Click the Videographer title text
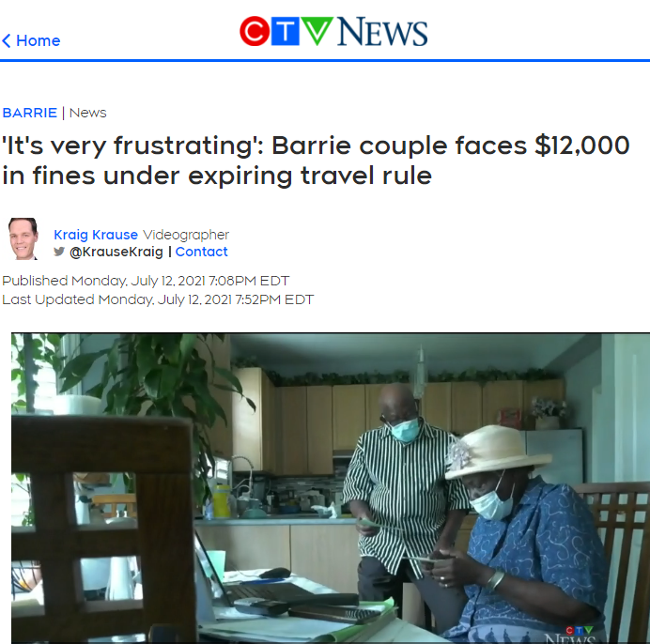Screen dimensions: 650x644 pyautogui.click(x=186, y=235)
